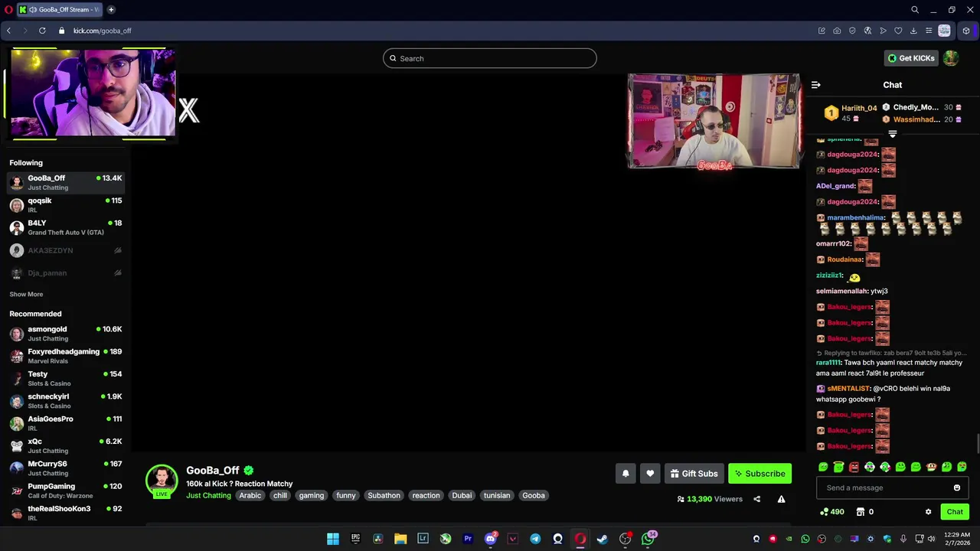980x551 pixels.
Task: Go back using the browser back arrow
Action: point(8,31)
